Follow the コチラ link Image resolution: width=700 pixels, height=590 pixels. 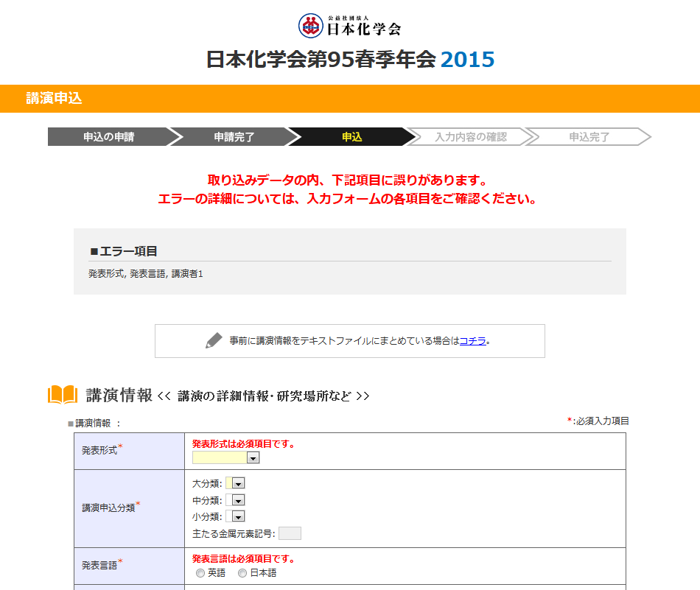click(472, 341)
